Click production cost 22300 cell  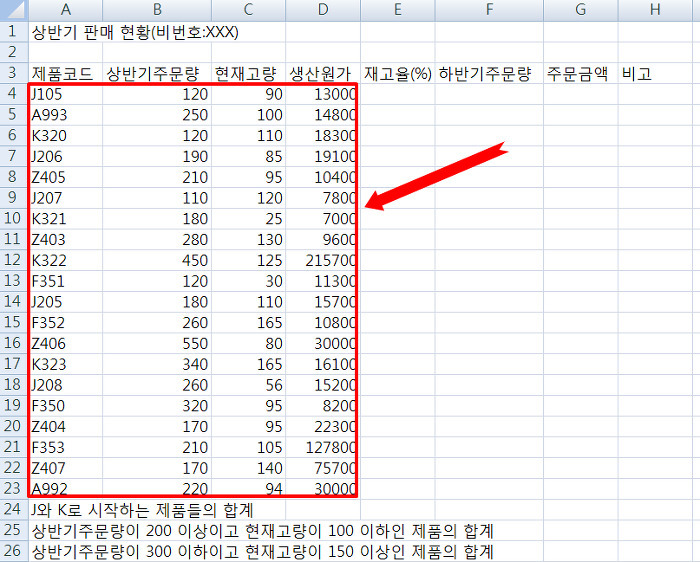[x=323, y=426]
